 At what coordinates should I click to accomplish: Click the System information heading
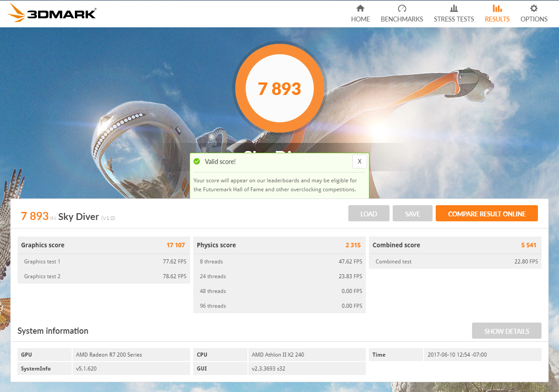click(53, 331)
